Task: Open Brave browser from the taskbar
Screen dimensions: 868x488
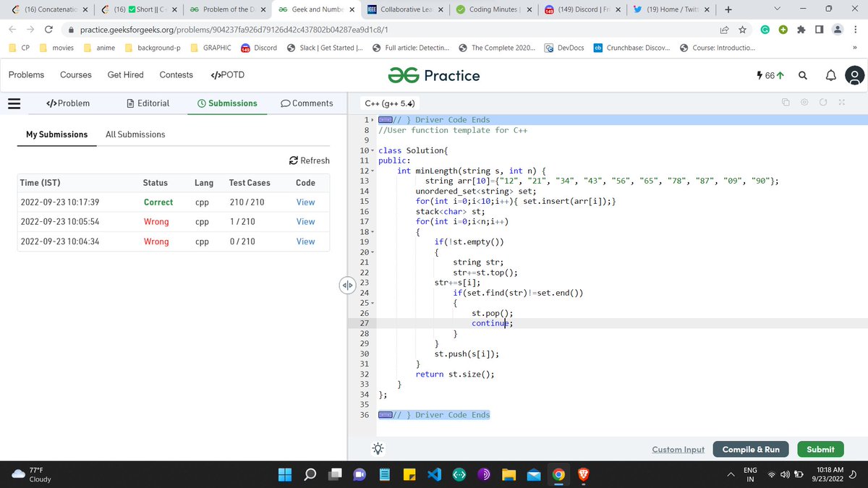Action: pos(583,475)
